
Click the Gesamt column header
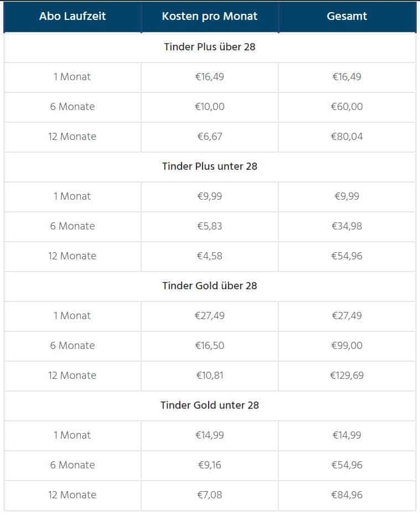tap(347, 17)
